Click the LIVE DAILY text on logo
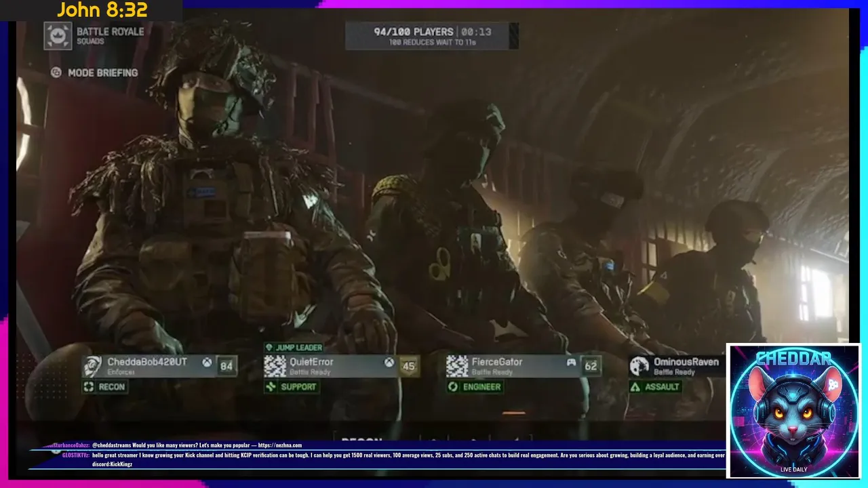The height and width of the screenshot is (488, 868). [x=793, y=469]
